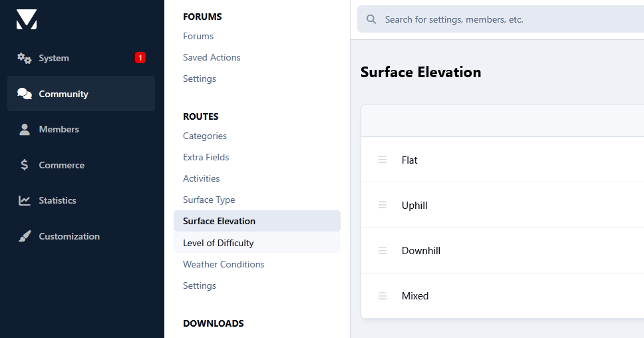Open Extra Fields under Routes
Screen dimensions: 644x338
tap(206, 157)
